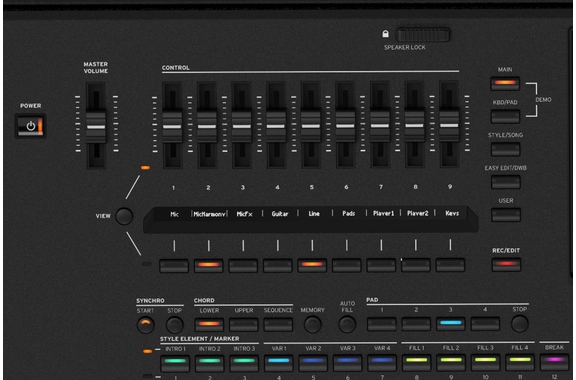
Task: Click control slider 1 fader handle
Action: [x=172, y=126]
